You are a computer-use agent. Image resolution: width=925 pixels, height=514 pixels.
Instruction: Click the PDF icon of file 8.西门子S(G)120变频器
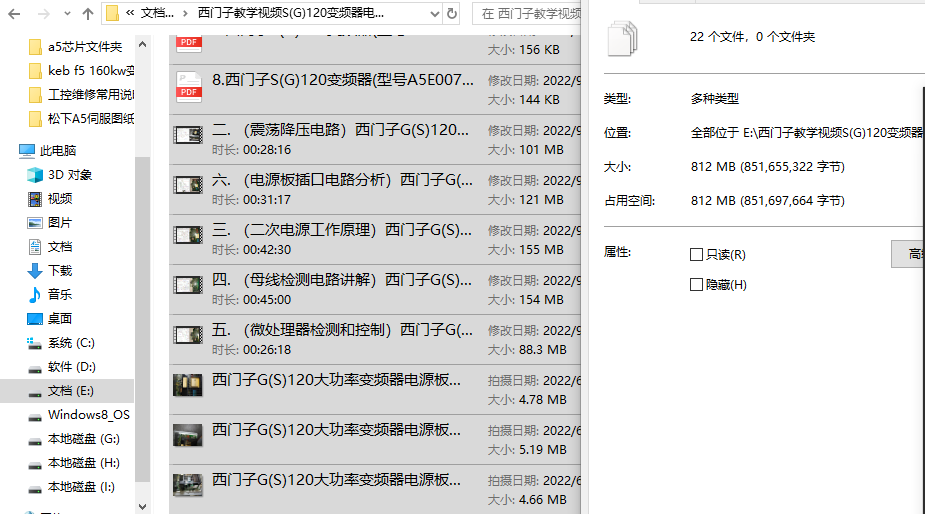tap(189, 87)
